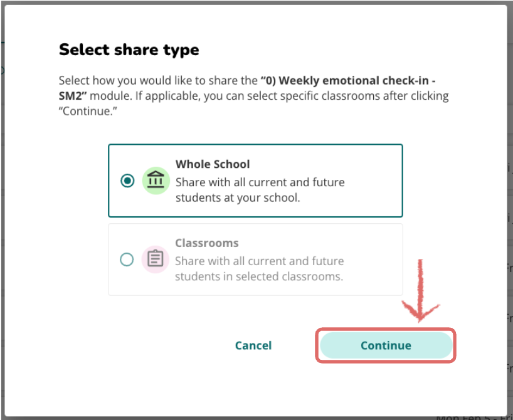Cancel the share type dialog
Screen dimensions: 513x420
pyautogui.click(x=253, y=345)
